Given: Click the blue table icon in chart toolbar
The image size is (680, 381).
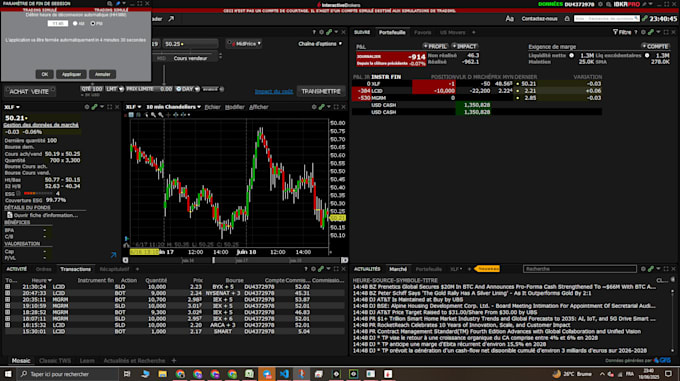Looking at the screenshot, I should 131,115.
